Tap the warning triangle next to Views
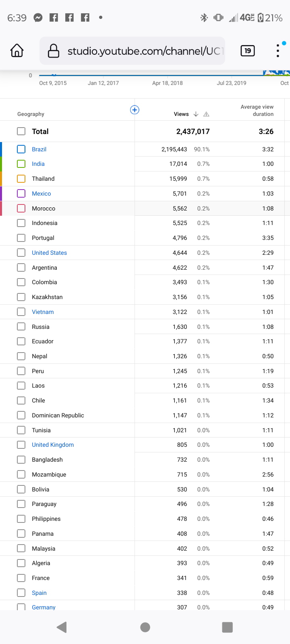The image size is (290, 644). (206, 114)
